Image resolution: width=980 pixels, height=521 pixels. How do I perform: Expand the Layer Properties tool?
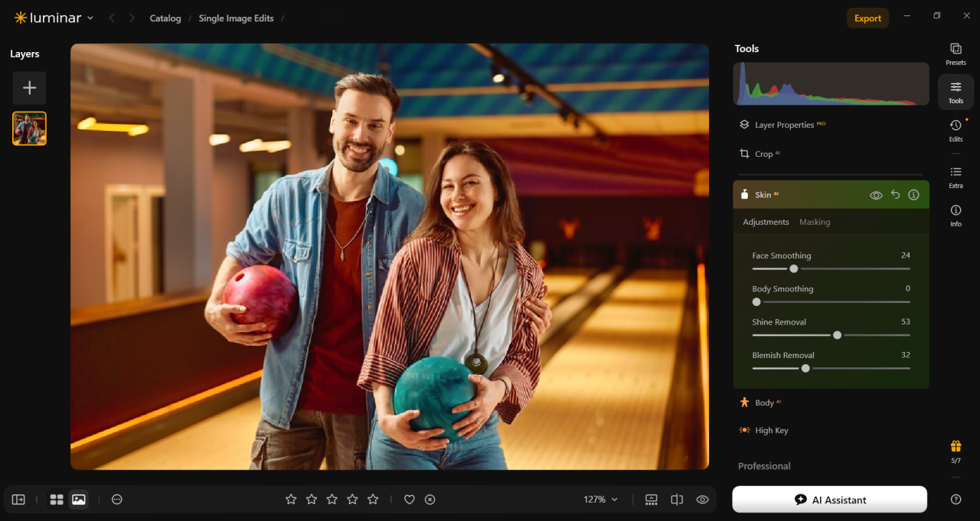tap(831, 125)
